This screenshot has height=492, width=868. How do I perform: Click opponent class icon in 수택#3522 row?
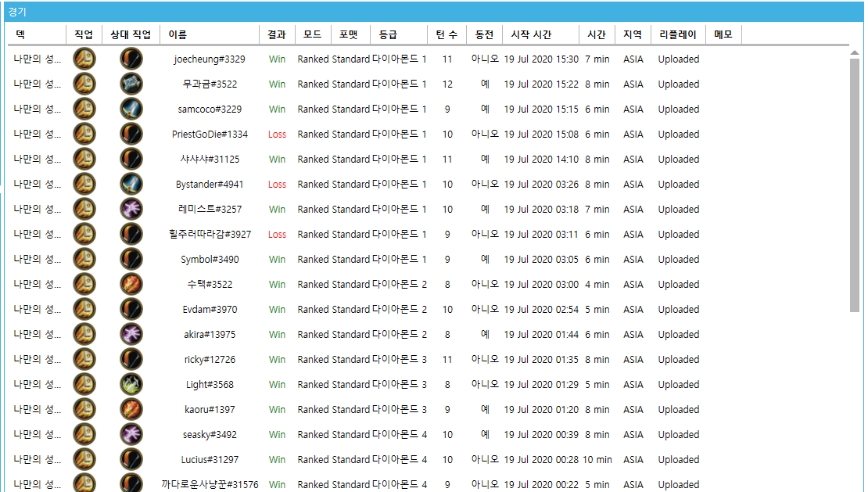[x=131, y=285]
